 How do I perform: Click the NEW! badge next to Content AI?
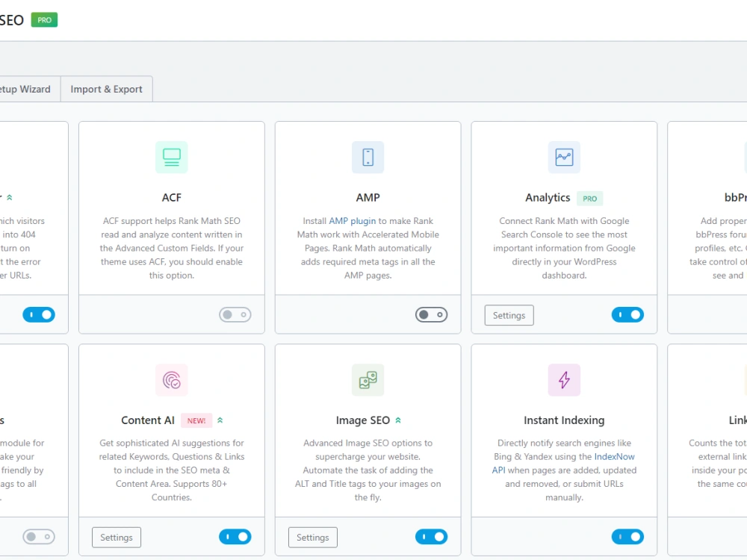click(196, 421)
